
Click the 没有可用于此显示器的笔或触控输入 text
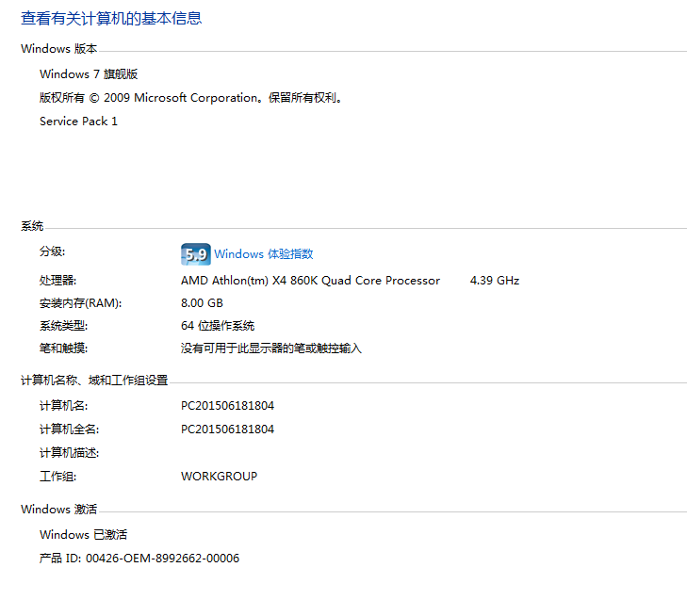(271, 349)
